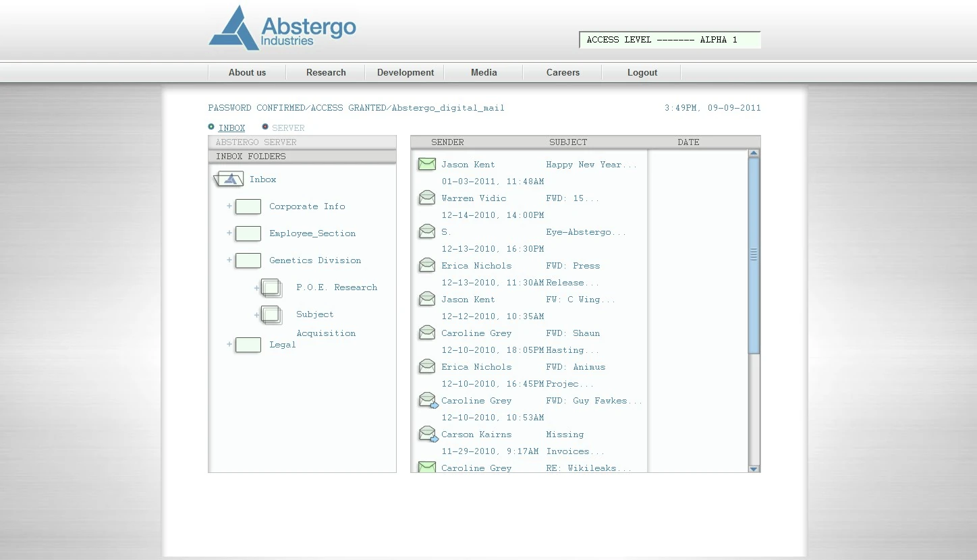This screenshot has height=560, width=977.
Task: Click the Corporate Info folder icon
Action: coord(248,206)
